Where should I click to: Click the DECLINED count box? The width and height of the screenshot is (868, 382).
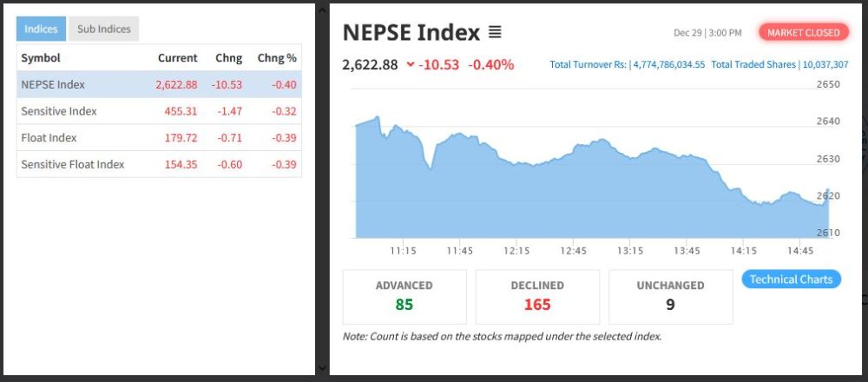click(537, 296)
